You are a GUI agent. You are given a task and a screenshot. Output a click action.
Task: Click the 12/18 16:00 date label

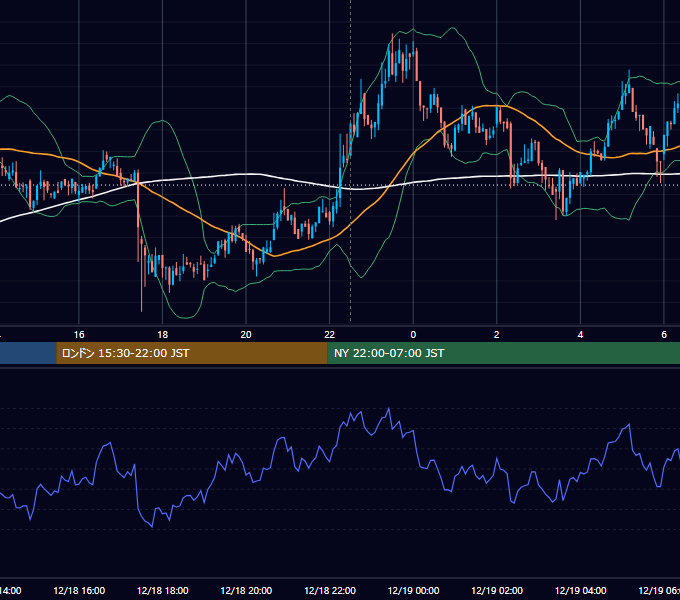click(79, 590)
